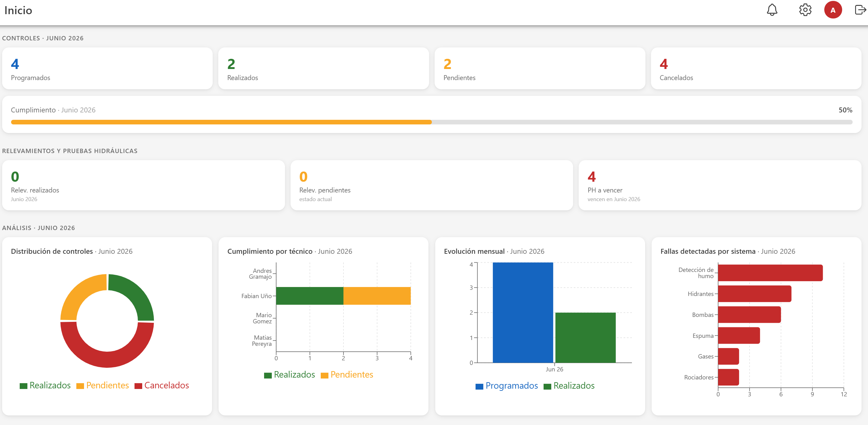Click the Inicio page title

(18, 10)
